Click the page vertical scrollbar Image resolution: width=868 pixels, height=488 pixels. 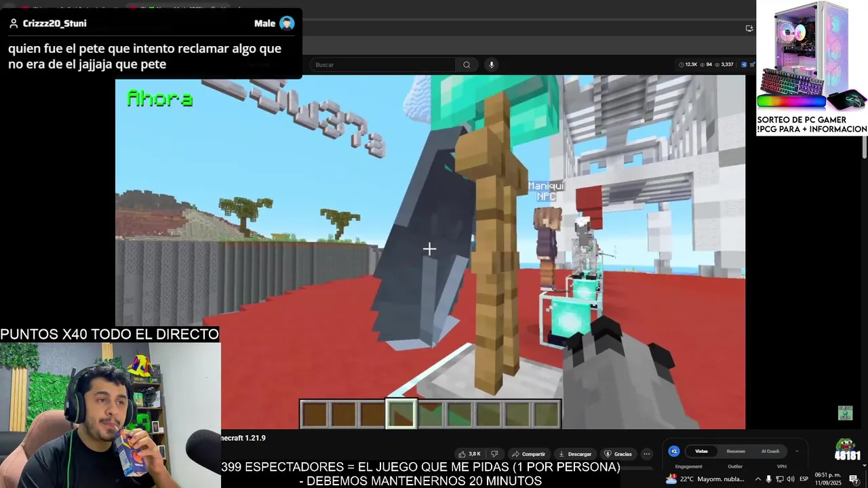865,149
